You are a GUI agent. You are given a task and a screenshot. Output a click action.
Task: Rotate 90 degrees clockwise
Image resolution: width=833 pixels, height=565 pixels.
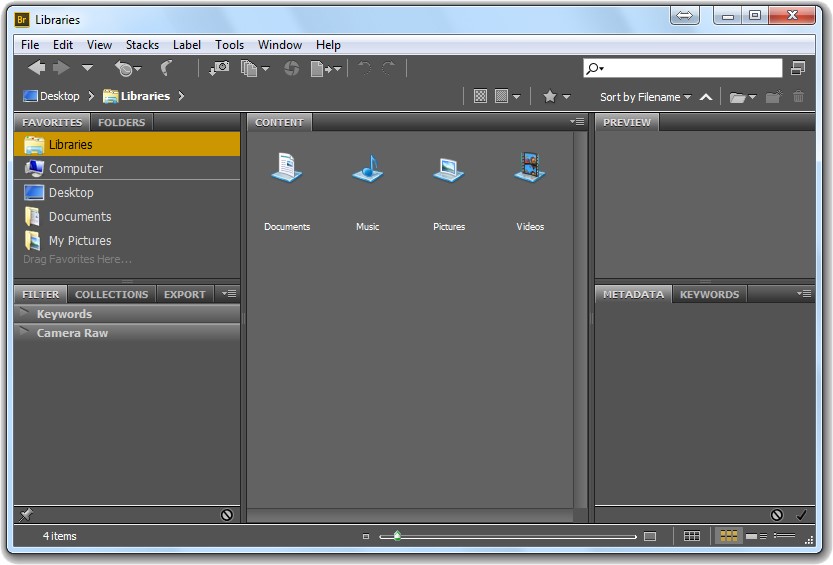pyautogui.click(x=389, y=68)
